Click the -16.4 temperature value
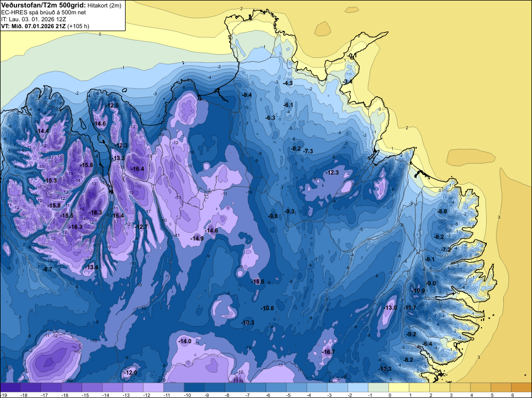Screen dimensions: 532x398 (138, 169)
